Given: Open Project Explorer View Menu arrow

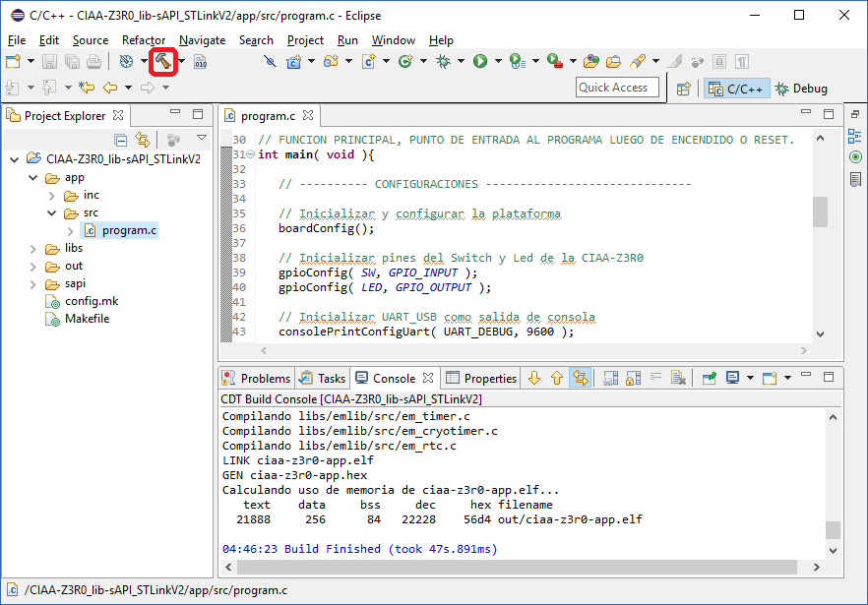Looking at the screenshot, I should point(202,138).
